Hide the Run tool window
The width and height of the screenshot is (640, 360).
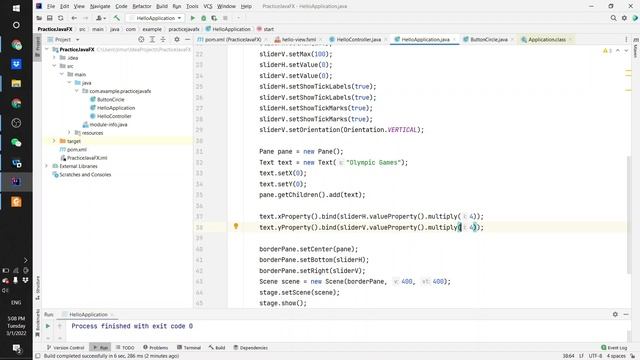coord(626,314)
